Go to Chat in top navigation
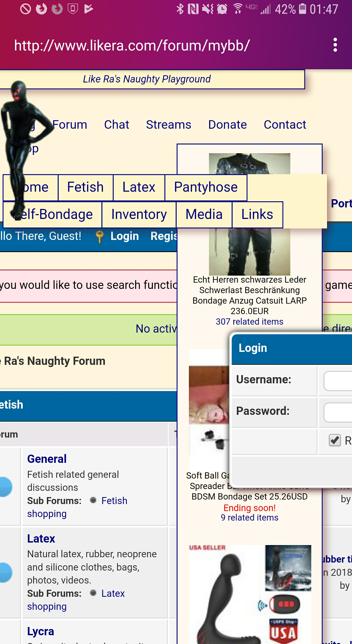This screenshot has height=644, width=352. pyautogui.click(x=116, y=124)
